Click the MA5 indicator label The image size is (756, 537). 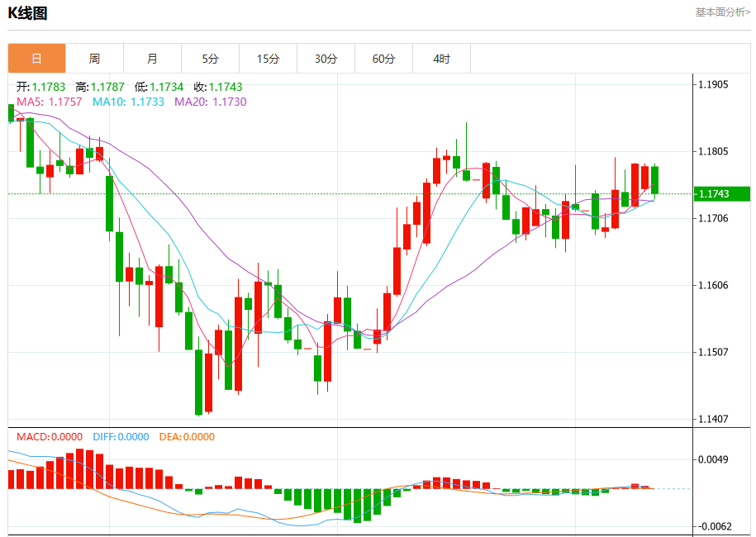coord(50,102)
